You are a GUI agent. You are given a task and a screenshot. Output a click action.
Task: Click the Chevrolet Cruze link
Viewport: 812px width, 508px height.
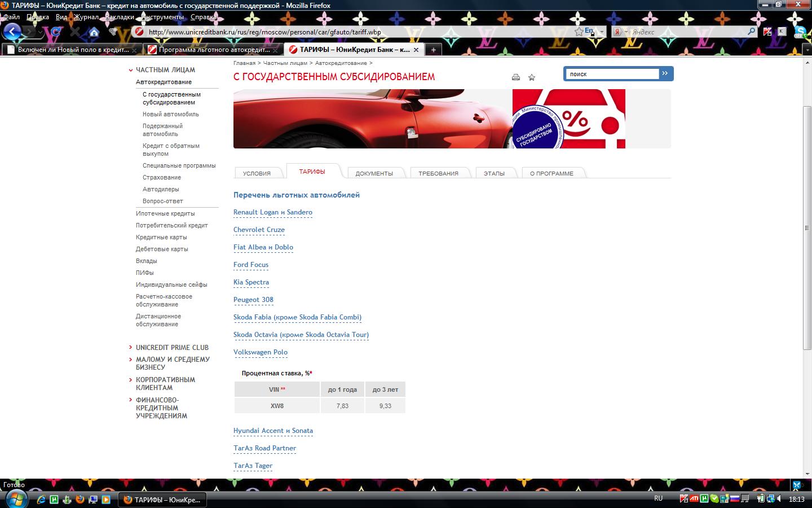coord(259,230)
